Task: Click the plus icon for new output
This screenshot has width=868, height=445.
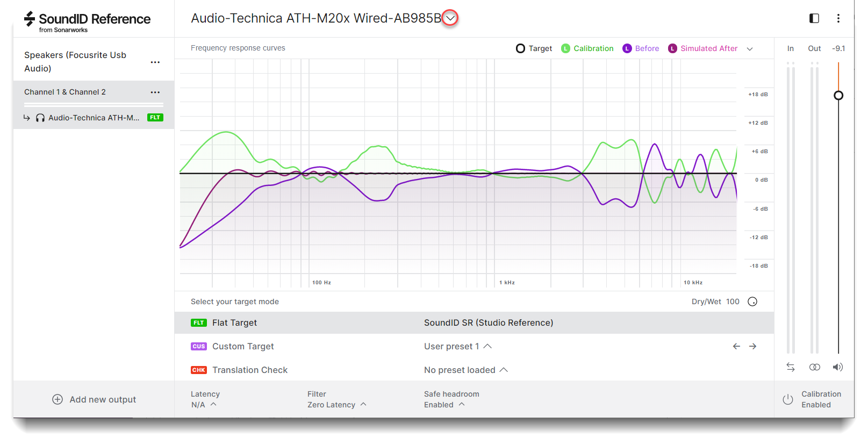Action: 58,399
